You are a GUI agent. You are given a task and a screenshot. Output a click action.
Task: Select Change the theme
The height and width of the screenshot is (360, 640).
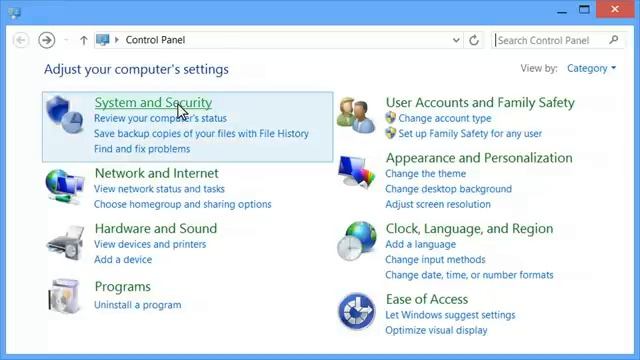(426, 173)
